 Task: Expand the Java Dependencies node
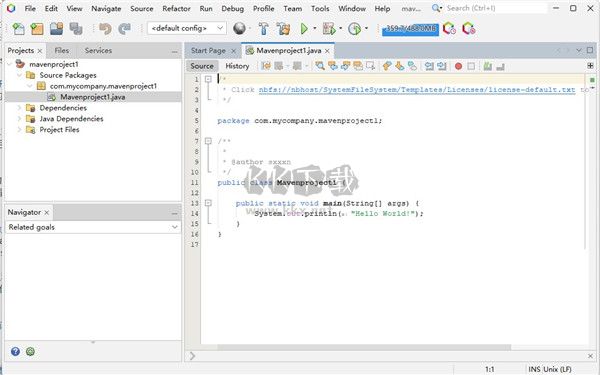(19, 119)
